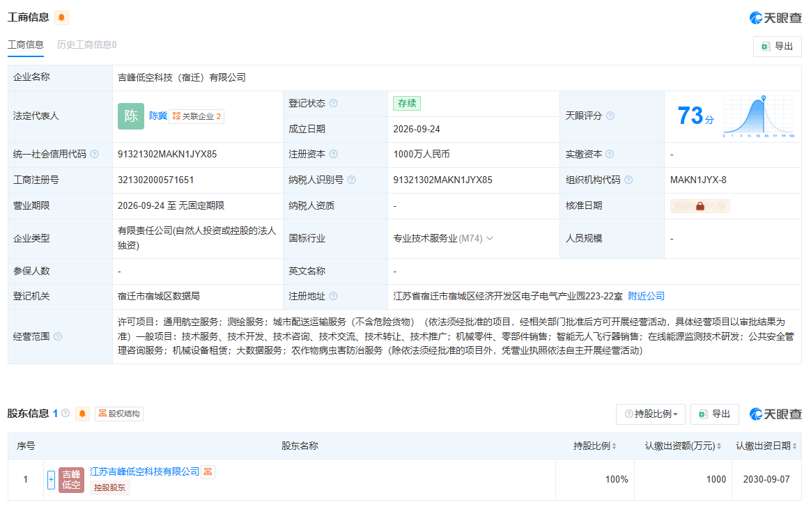Click credit code 91321302MAKN1JYX85 in 统一社会信用代码 row
The image size is (811, 532).
167,154
